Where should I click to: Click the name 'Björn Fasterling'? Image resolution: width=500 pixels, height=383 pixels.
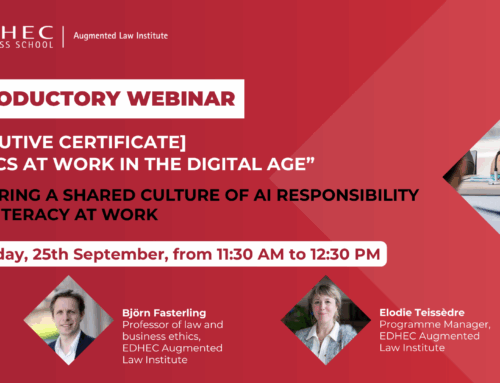pyautogui.click(x=164, y=313)
